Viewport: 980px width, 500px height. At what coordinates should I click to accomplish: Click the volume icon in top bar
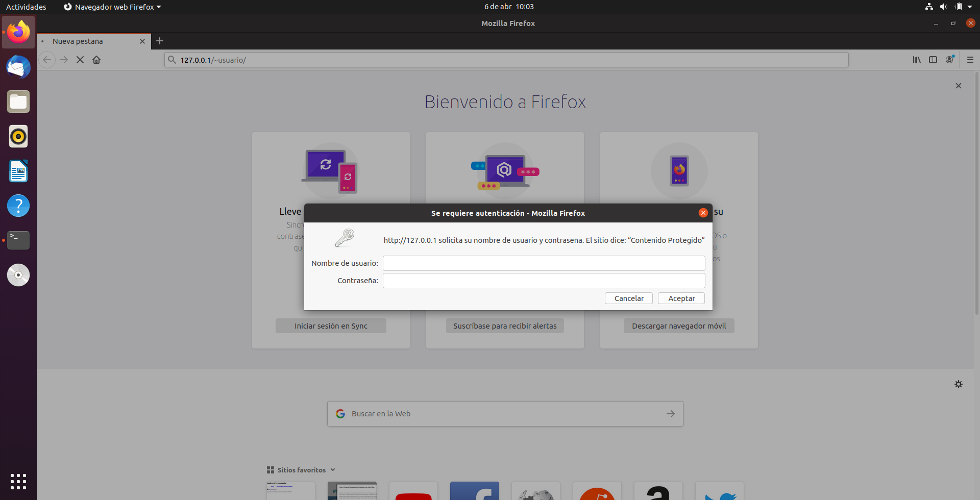[x=943, y=7]
